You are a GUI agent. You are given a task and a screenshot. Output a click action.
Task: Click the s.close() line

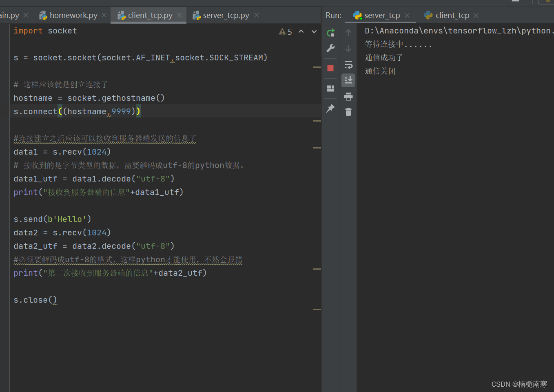pos(35,300)
